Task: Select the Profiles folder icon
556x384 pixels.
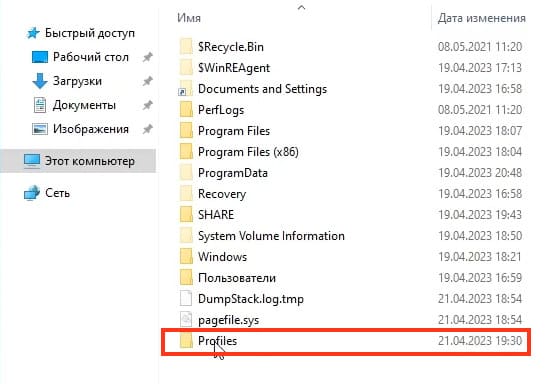Action: [186, 341]
